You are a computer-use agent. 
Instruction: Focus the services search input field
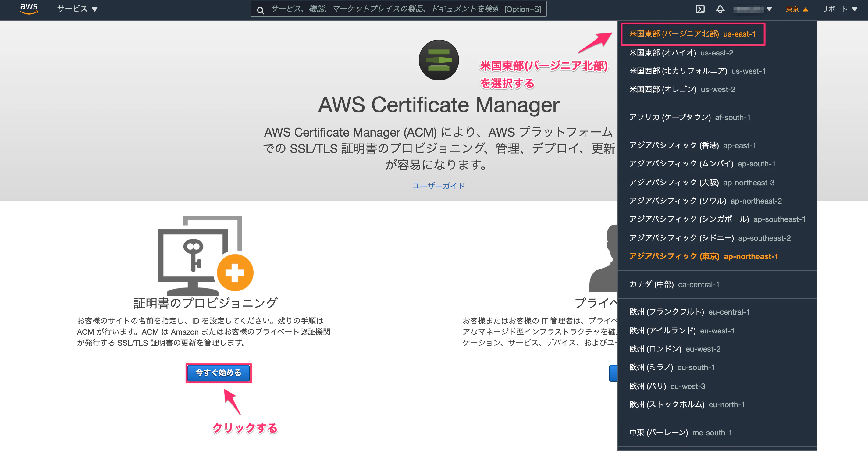398,9
